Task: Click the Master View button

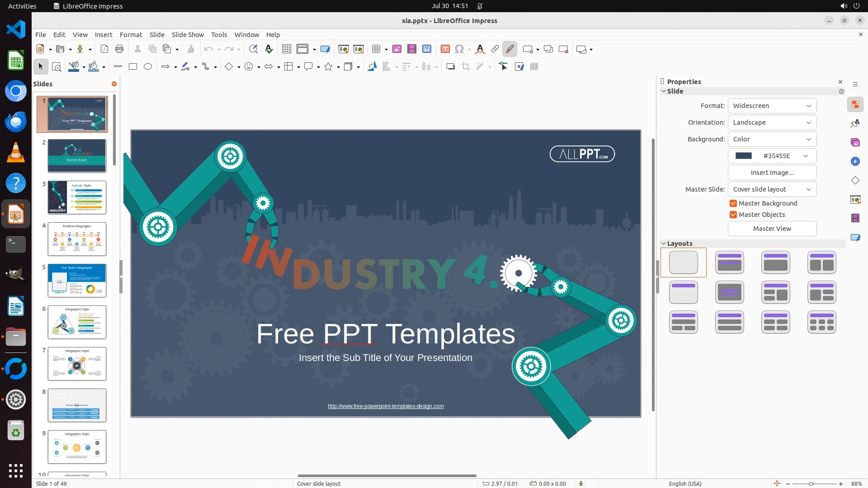Action: [x=772, y=229]
